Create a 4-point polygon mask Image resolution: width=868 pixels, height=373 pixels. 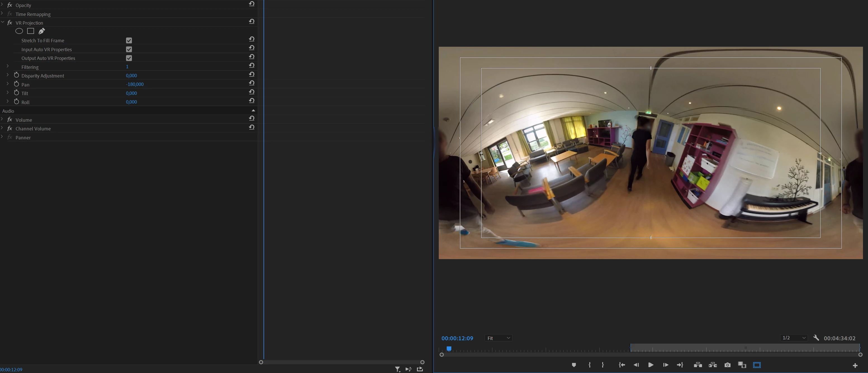[x=31, y=31]
